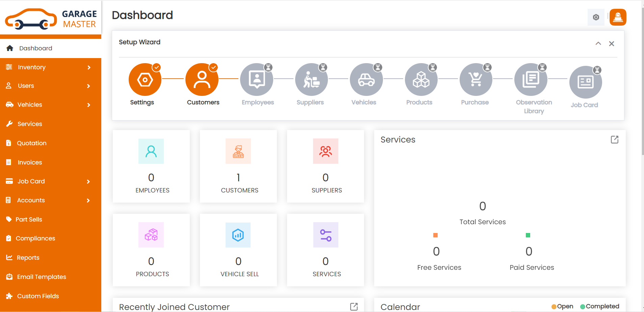The height and width of the screenshot is (312, 644).
Task: Open the orange user profile avatar
Action: tap(618, 17)
